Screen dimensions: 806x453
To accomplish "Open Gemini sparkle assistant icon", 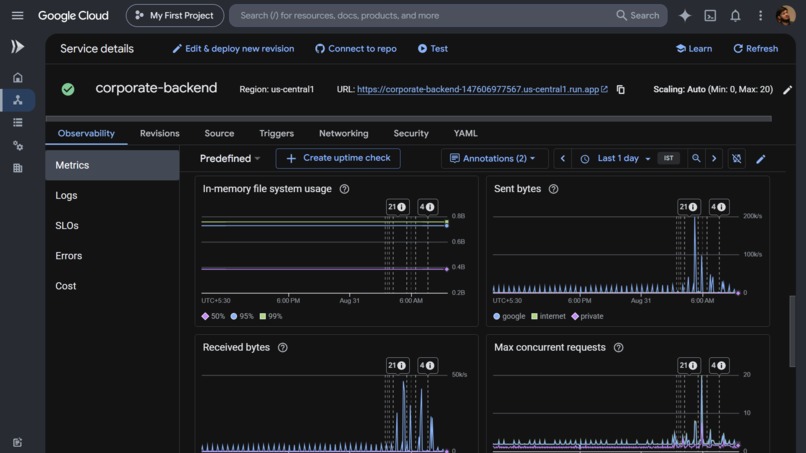I will [685, 15].
